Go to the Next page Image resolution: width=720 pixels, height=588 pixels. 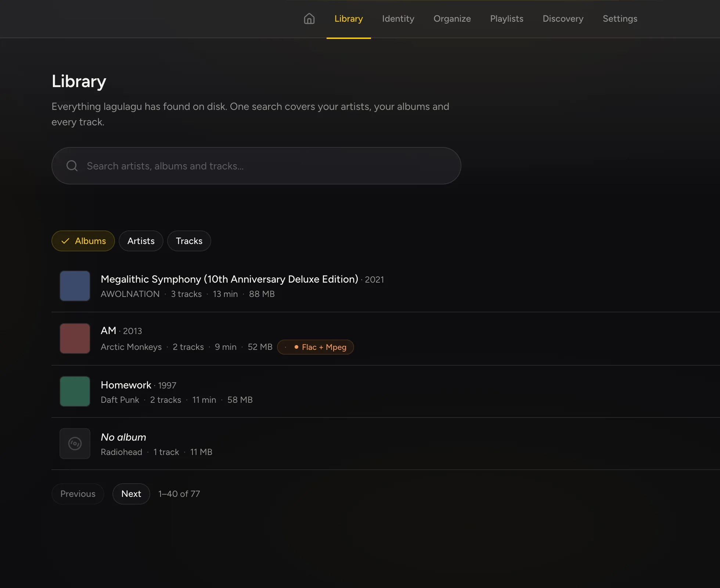(x=131, y=494)
